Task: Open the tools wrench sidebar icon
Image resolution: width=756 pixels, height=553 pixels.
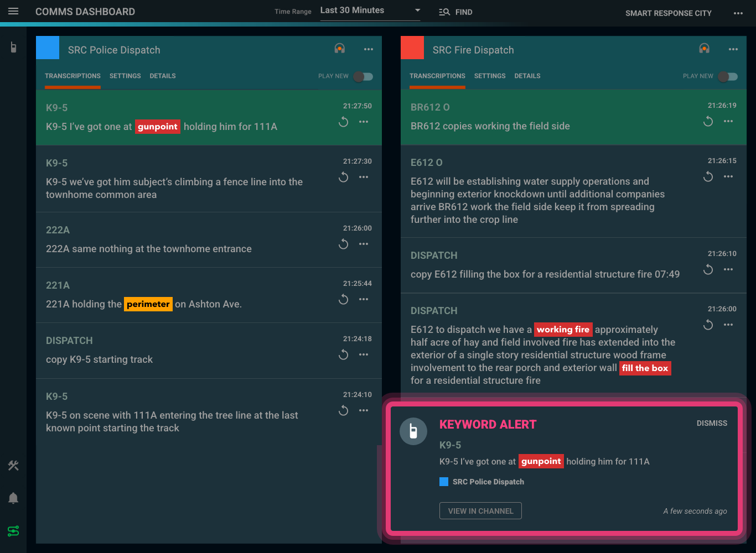Action: tap(13, 466)
